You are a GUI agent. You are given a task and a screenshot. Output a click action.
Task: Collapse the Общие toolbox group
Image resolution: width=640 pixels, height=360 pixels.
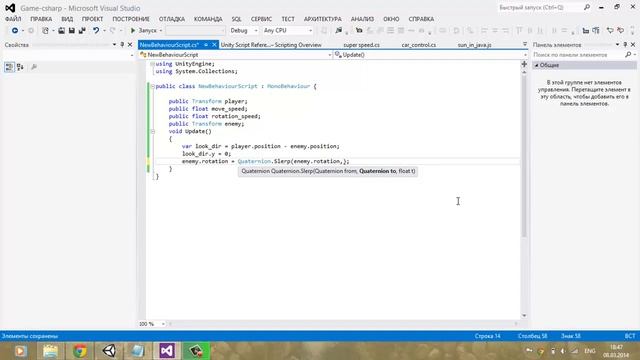[x=537, y=65]
